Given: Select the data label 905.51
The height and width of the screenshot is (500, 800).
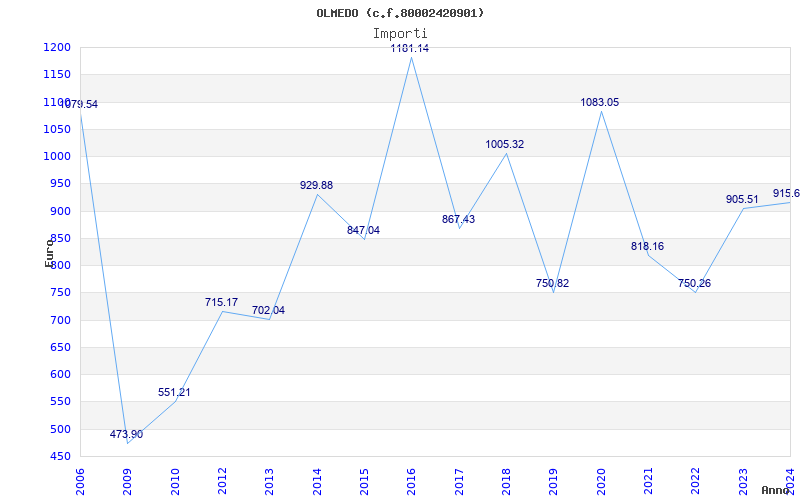Looking at the screenshot, I should point(742,199).
